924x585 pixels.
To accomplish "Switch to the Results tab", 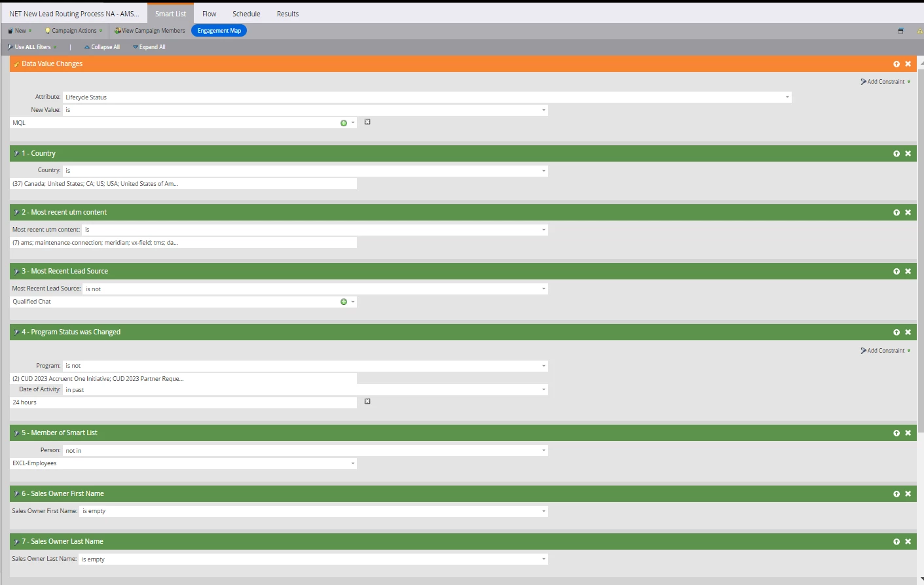I will [287, 14].
